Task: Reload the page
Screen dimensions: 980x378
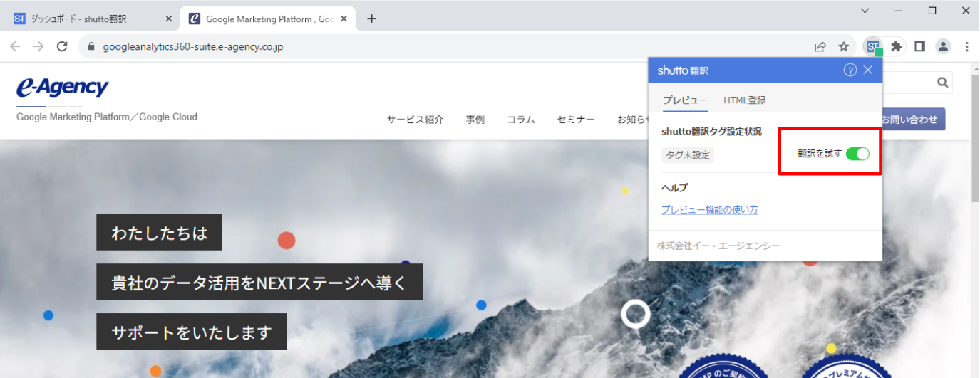Action: click(x=62, y=46)
